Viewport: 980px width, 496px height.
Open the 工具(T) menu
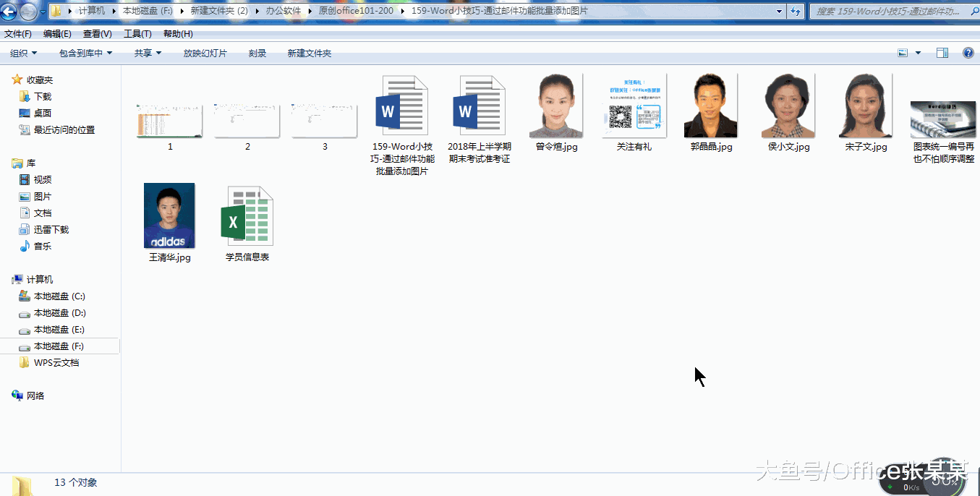coord(137,34)
